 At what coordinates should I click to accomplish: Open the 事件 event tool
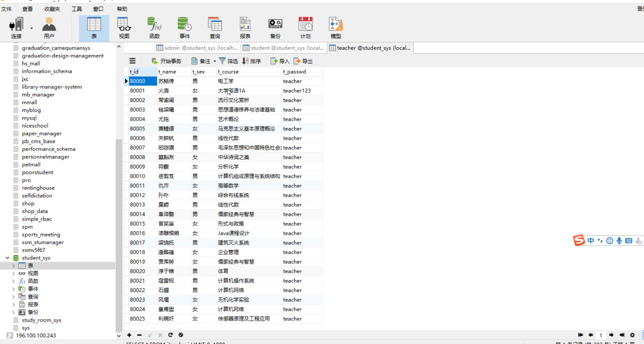pyautogui.click(x=184, y=28)
